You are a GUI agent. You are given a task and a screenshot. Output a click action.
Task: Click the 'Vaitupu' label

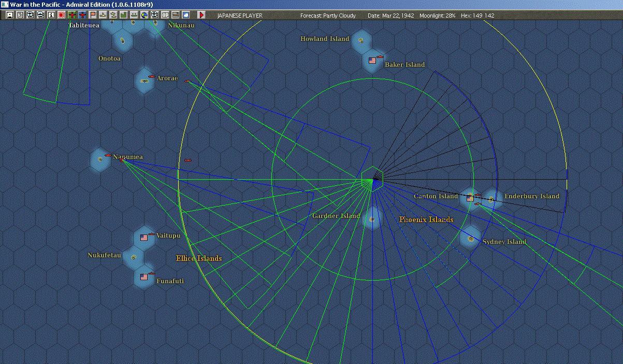[168, 236]
